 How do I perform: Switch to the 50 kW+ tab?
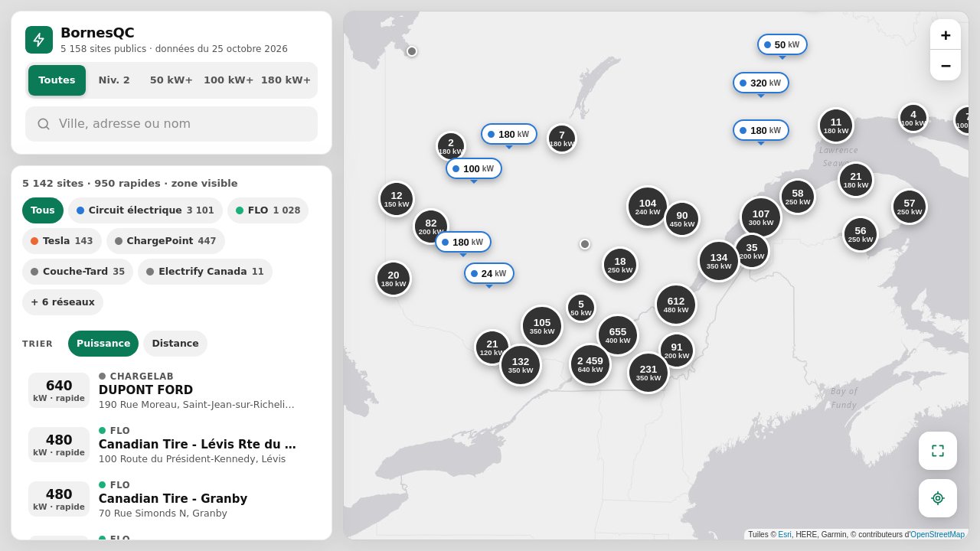coord(171,80)
